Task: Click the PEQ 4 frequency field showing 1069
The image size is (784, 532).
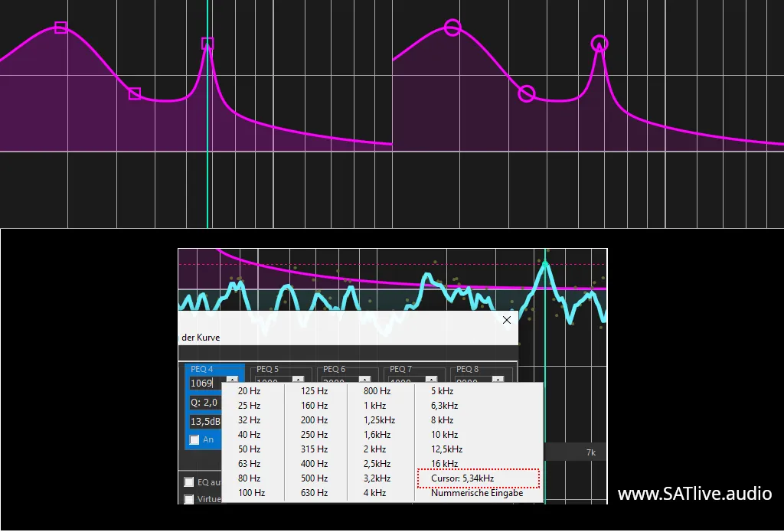Action: point(208,383)
